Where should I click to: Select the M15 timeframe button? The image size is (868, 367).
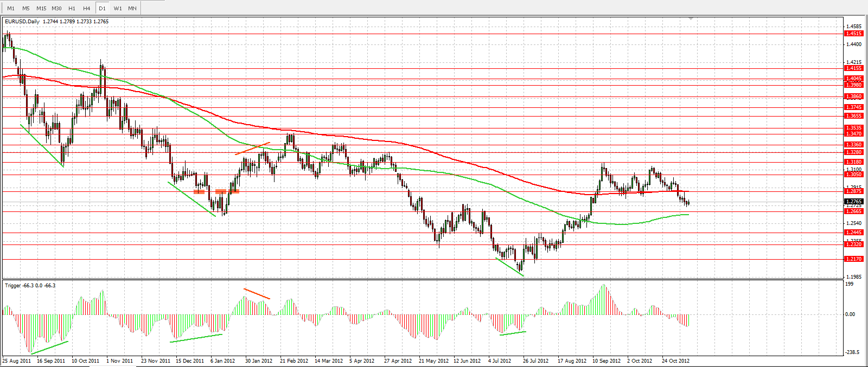(41, 8)
